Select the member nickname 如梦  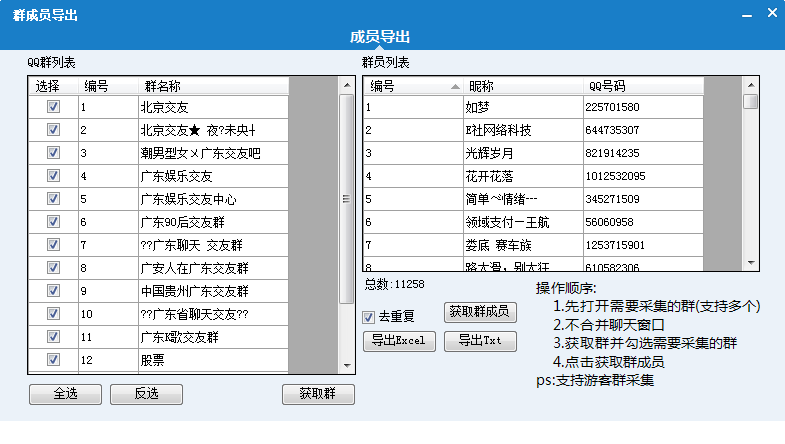(x=477, y=107)
